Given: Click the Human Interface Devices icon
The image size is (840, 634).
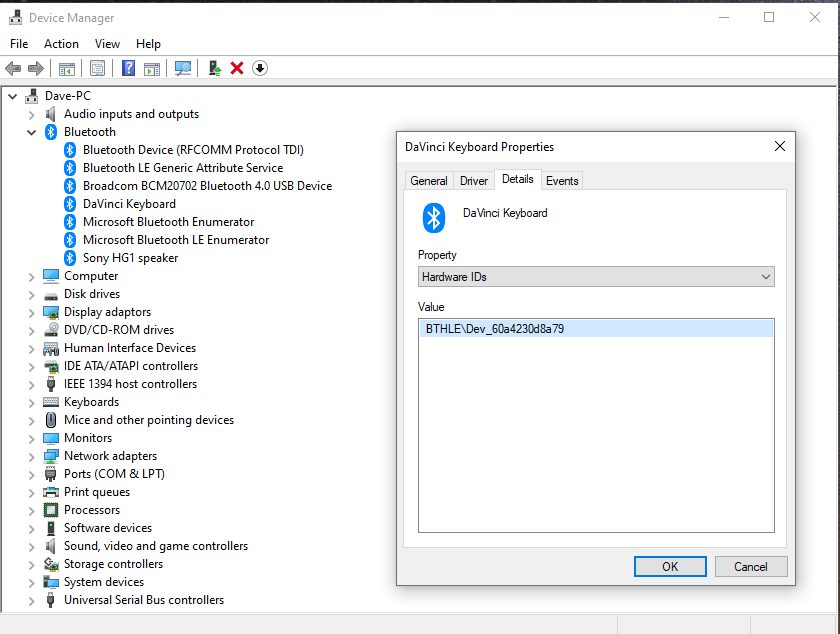Looking at the screenshot, I should coord(51,348).
